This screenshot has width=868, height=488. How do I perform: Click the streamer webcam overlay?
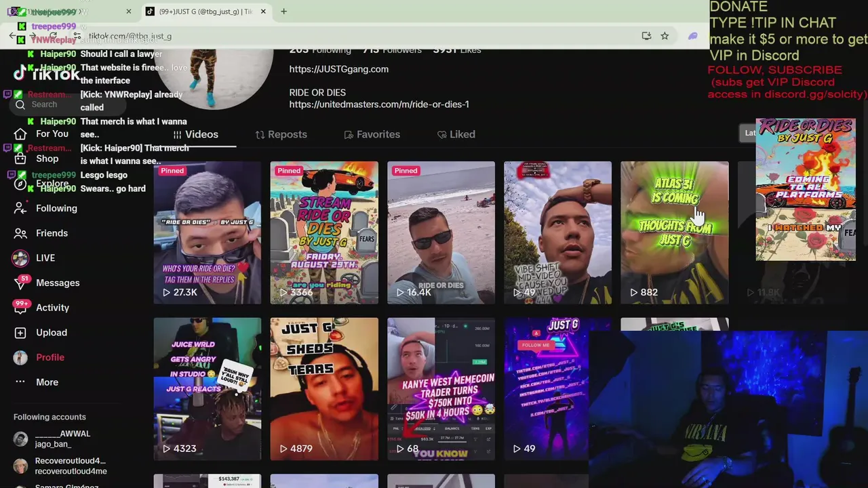[x=729, y=408]
